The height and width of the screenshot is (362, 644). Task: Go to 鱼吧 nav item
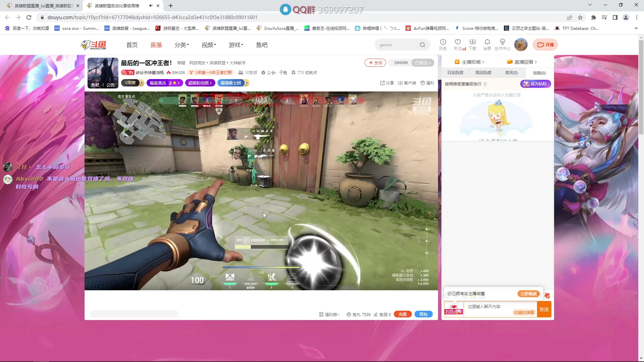(262, 45)
